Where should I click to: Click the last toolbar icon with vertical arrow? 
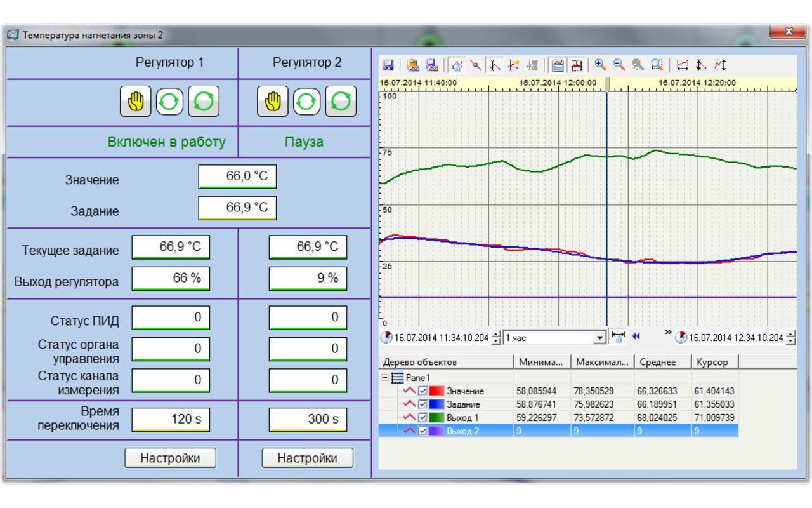pyautogui.click(x=720, y=65)
